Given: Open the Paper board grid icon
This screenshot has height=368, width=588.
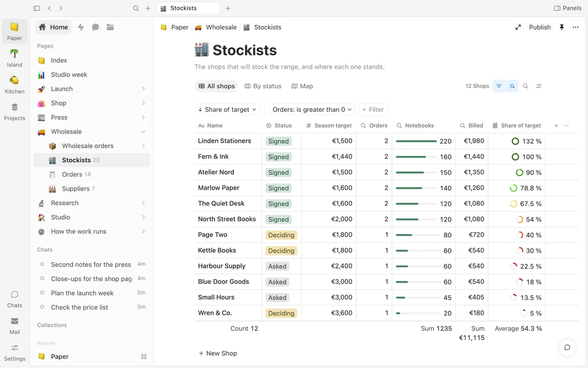Looking at the screenshot, I should [x=144, y=357].
